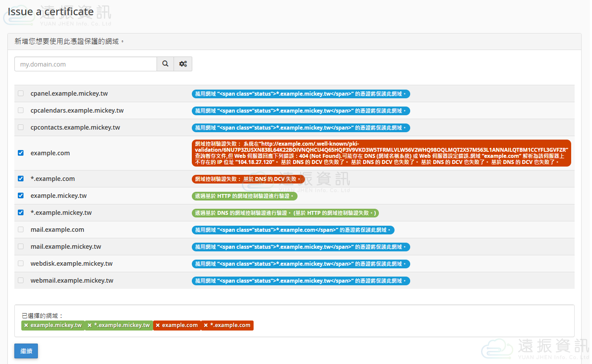Remove example.mickey.tw tag using its x icon
This screenshot has height=364, width=592.
point(26,325)
